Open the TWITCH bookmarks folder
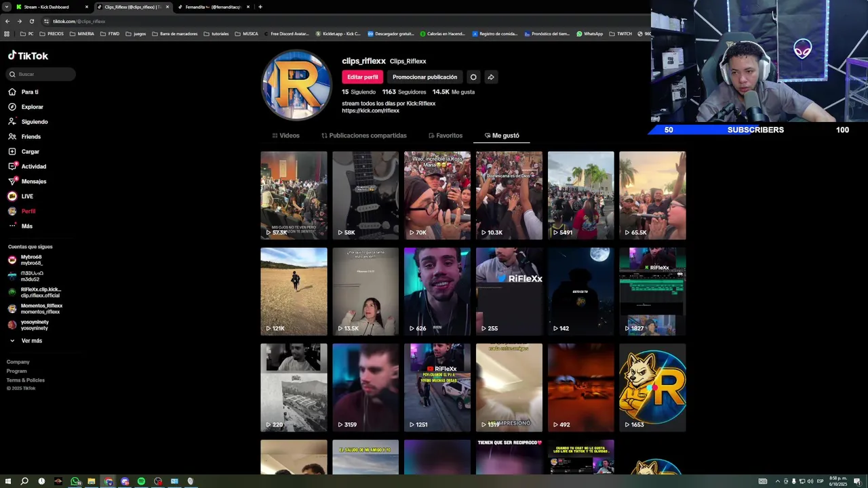Viewport: 868px width, 488px height. (620, 33)
